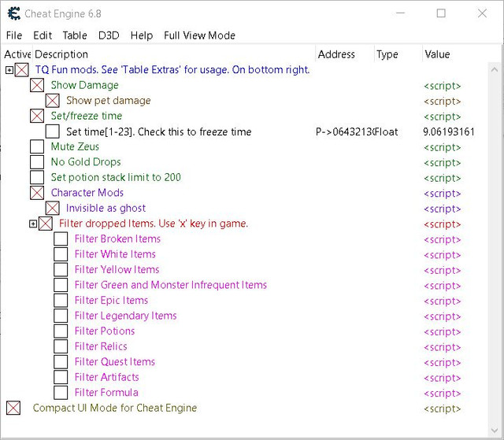Select the Character Mods row label

(x=87, y=193)
